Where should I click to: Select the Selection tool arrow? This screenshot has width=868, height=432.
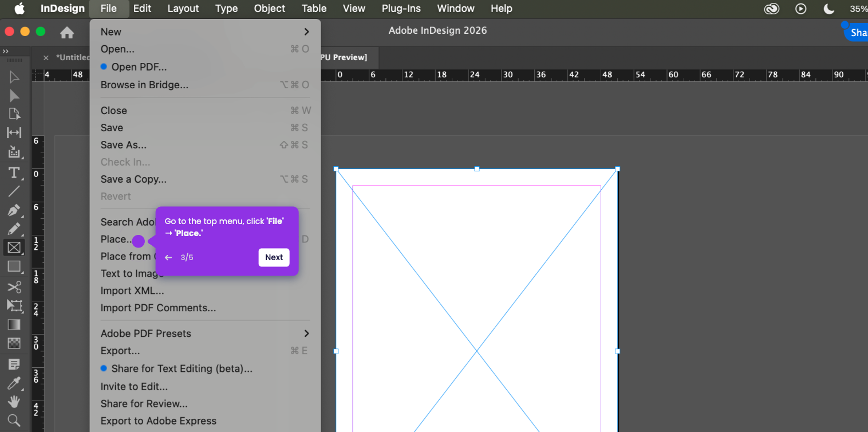tap(14, 77)
